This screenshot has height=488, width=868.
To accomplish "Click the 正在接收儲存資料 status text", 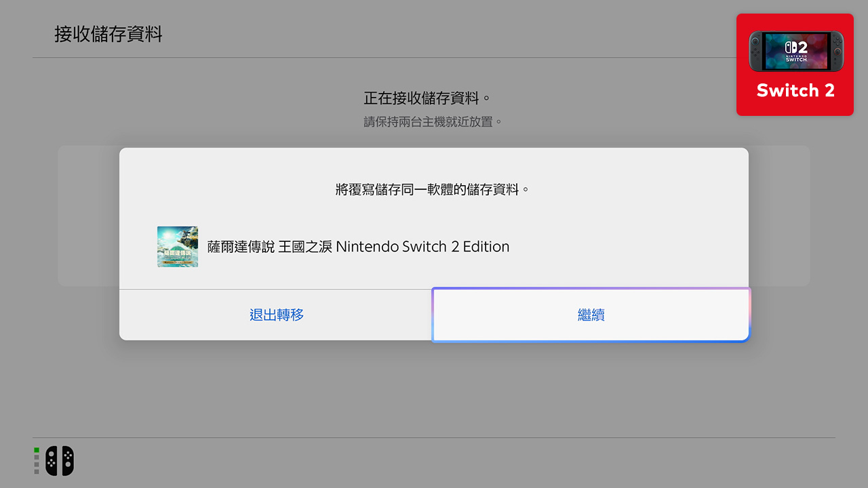I will point(427,97).
